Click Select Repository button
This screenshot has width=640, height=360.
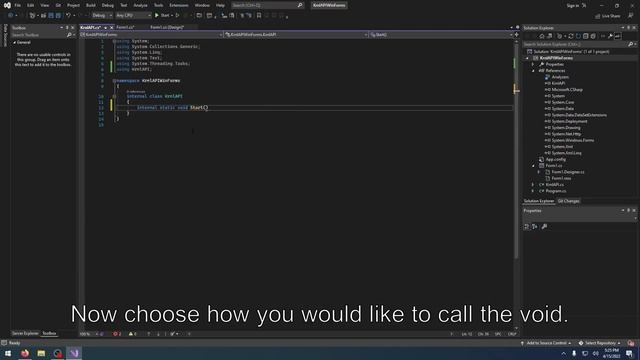point(600,343)
